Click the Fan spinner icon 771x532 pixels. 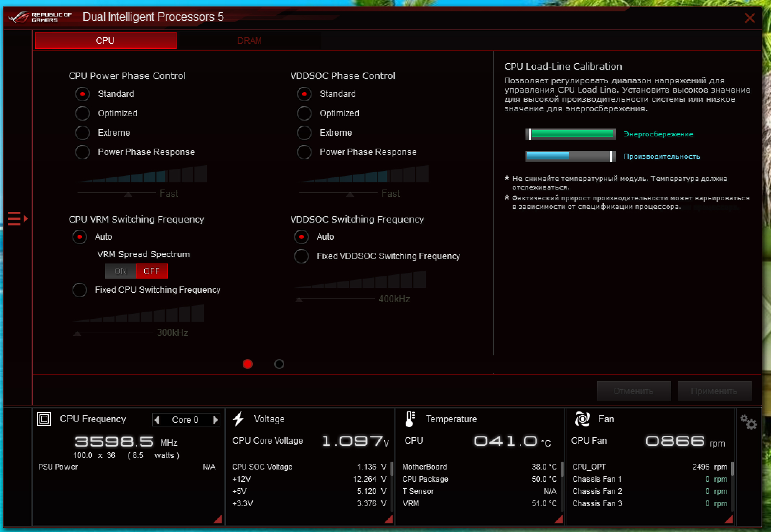(x=582, y=419)
